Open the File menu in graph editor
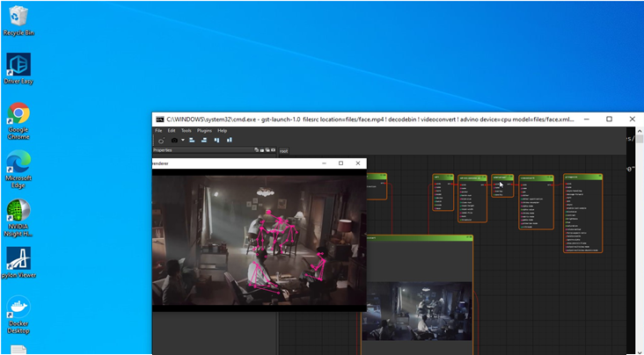This screenshot has height=355, width=644. (158, 131)
